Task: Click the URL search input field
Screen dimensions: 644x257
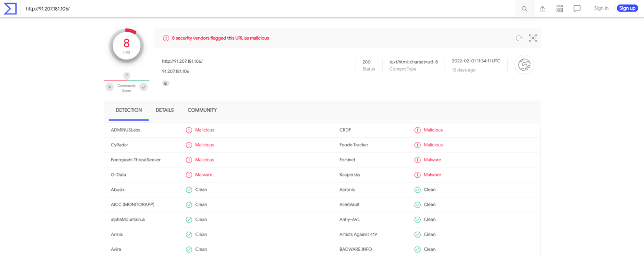Action: (x=268, y=9)
